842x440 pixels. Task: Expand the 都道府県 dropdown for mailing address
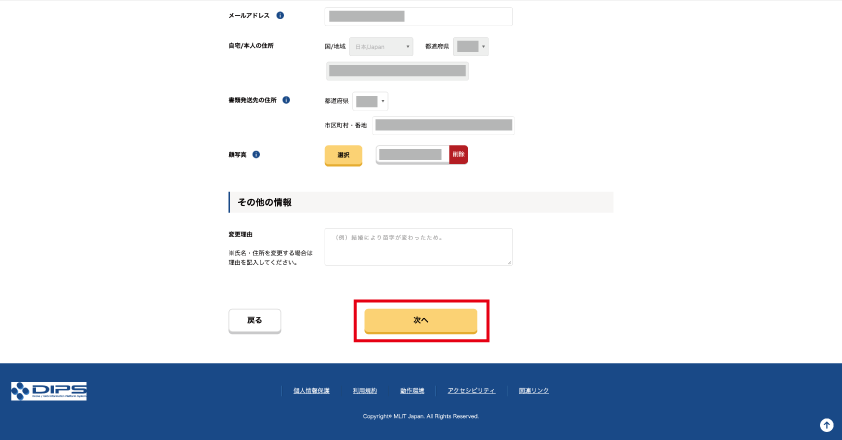click(x=370, y=101)
